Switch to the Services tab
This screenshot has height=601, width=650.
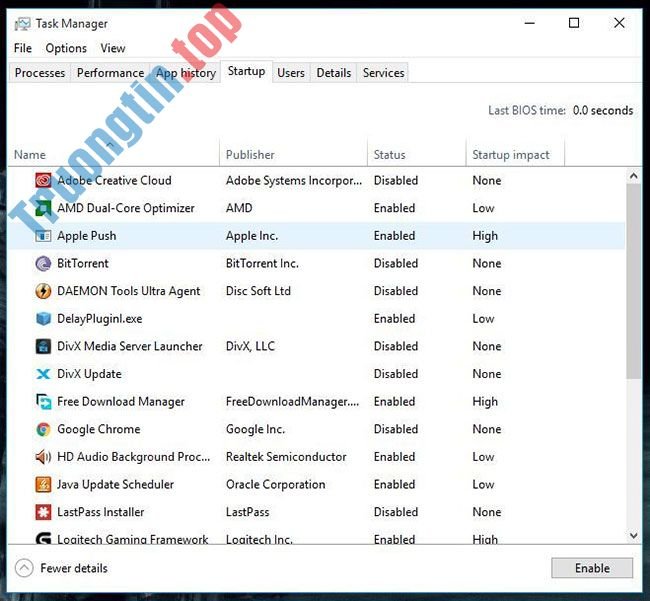(383, 73)
